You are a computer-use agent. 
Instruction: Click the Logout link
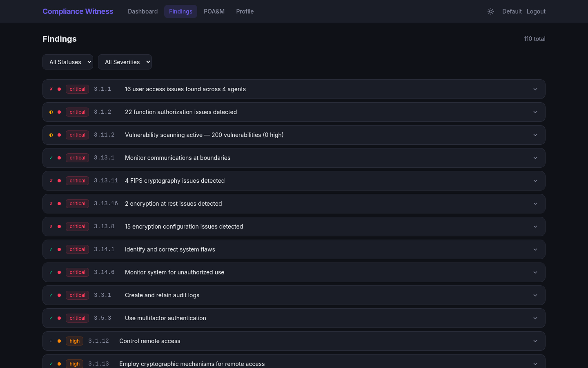536,11
